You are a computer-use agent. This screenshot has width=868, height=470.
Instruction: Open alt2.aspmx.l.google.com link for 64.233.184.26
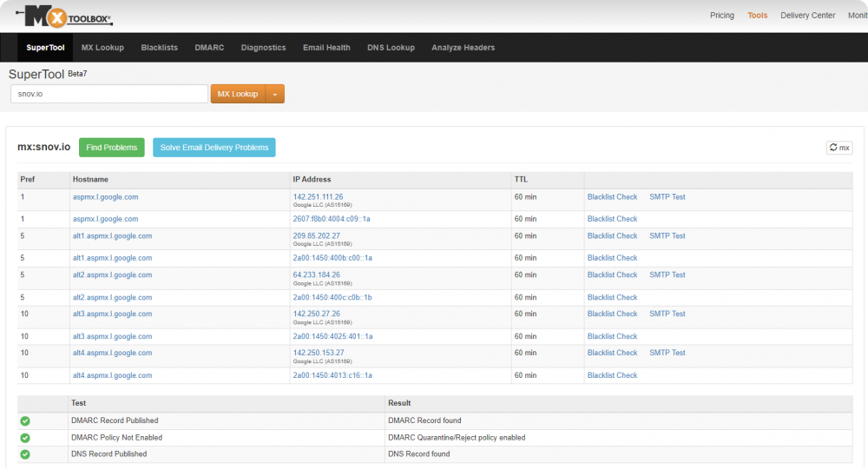tap(112, 275)
